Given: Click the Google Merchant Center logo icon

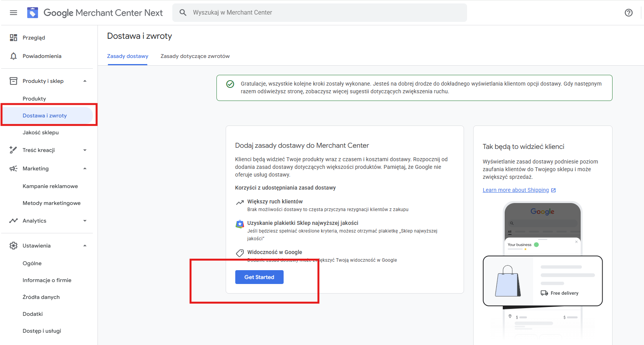Looking at the screenshot, I should tap(33, 13).
